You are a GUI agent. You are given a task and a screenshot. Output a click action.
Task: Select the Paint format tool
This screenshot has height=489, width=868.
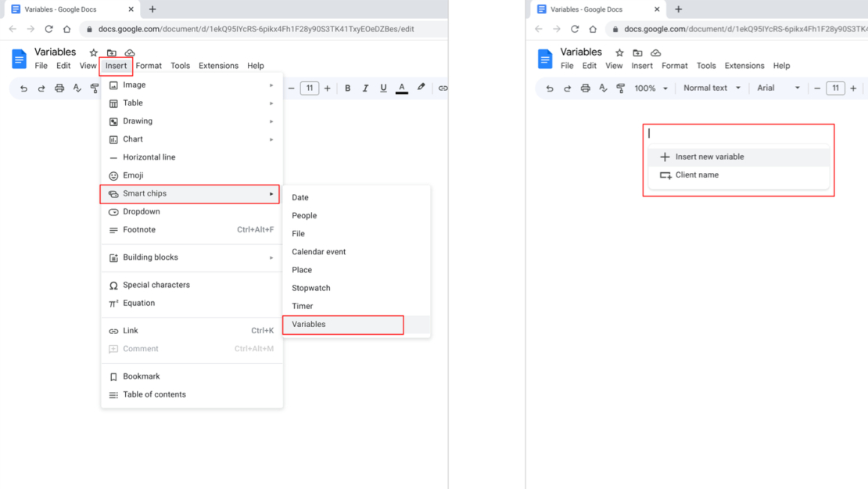(x=95, y=88)
